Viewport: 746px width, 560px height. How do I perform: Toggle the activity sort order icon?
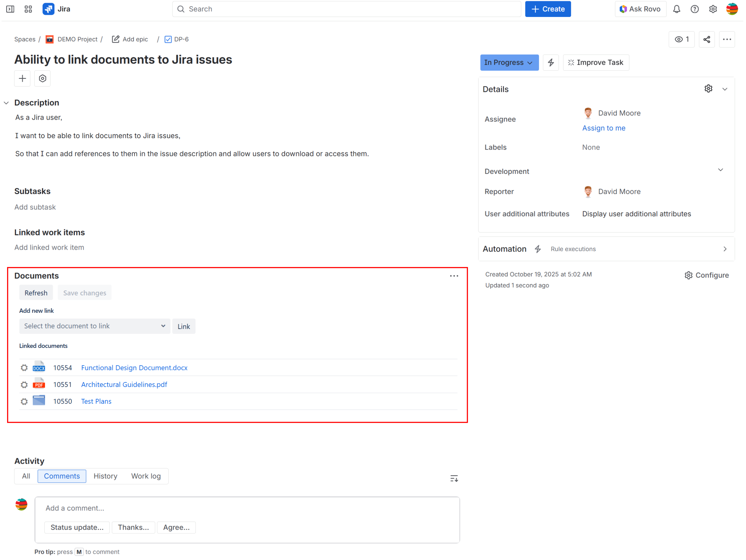click(x=454, y=478)
